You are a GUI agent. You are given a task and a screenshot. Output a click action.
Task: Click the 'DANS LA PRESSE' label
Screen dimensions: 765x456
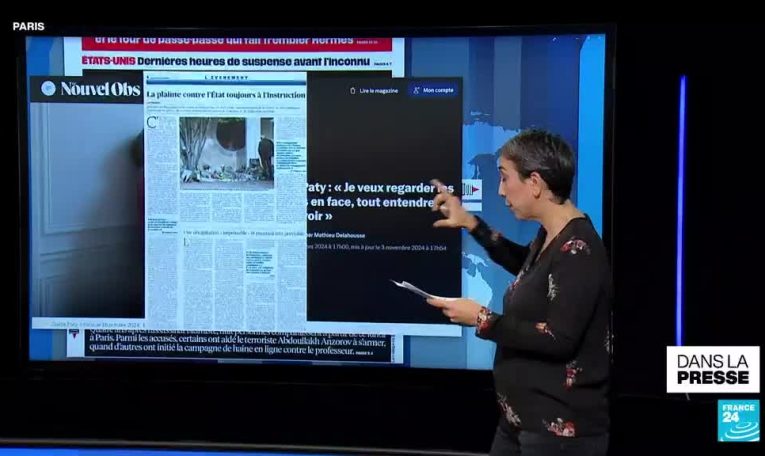pyautogui.click(x=713, y=369)
